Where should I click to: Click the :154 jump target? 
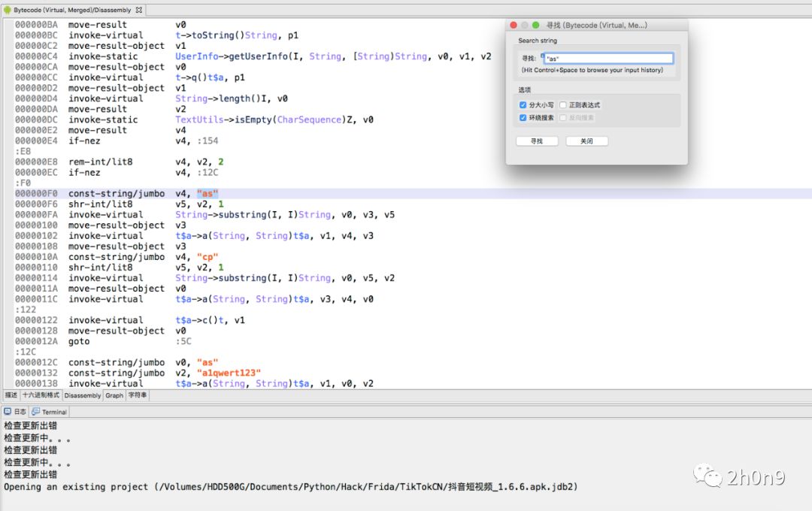(x=208, y=141)
